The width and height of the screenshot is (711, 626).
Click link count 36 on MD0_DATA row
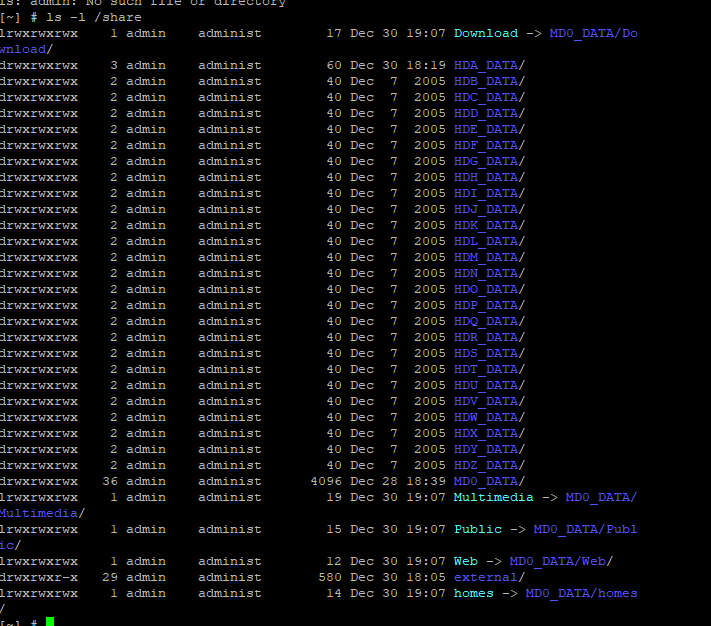tap(110, 481)
